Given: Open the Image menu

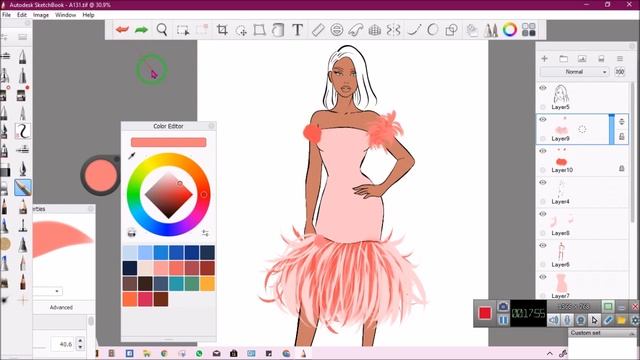Looking at the screenshot, I should pyautogui.click(x=41, y=15).
